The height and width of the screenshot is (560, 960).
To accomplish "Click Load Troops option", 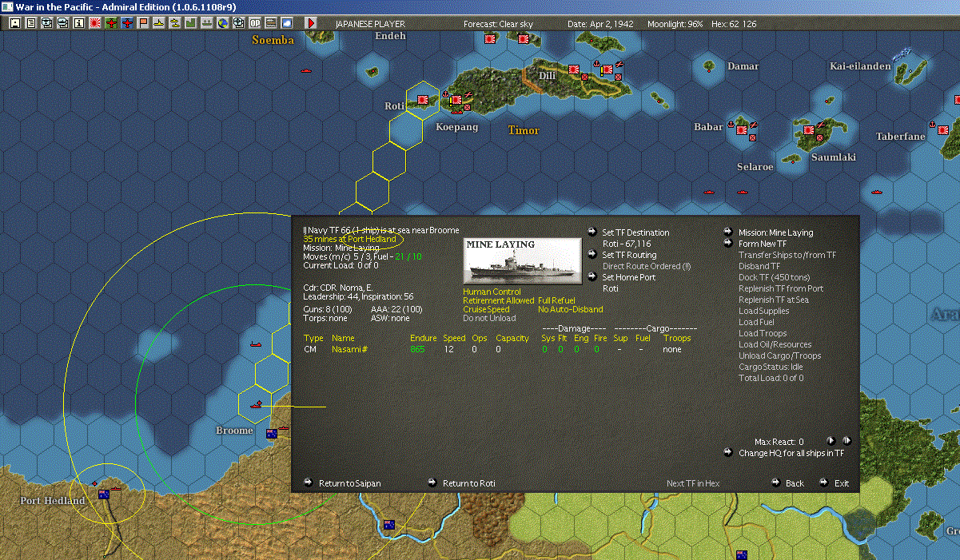I will [762, 333].
